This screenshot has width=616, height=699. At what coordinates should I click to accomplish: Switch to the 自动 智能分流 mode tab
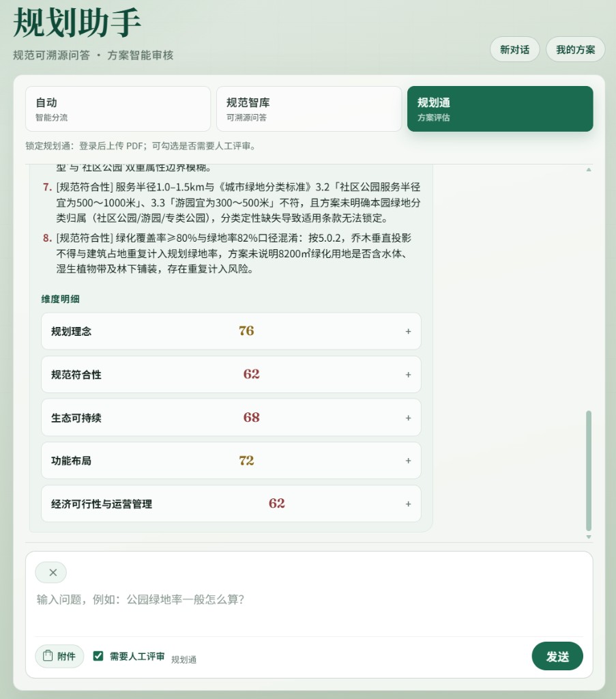point(118,109)
